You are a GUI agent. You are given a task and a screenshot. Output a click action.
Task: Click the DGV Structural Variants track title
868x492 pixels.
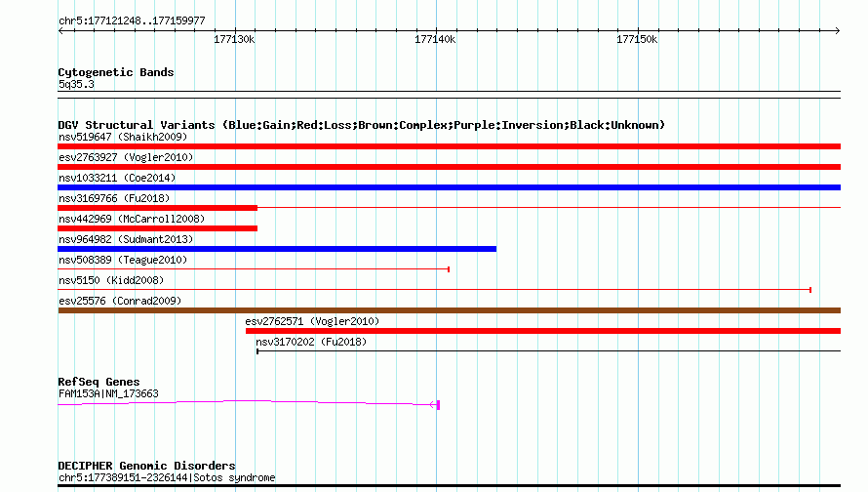tap(362, 125)
